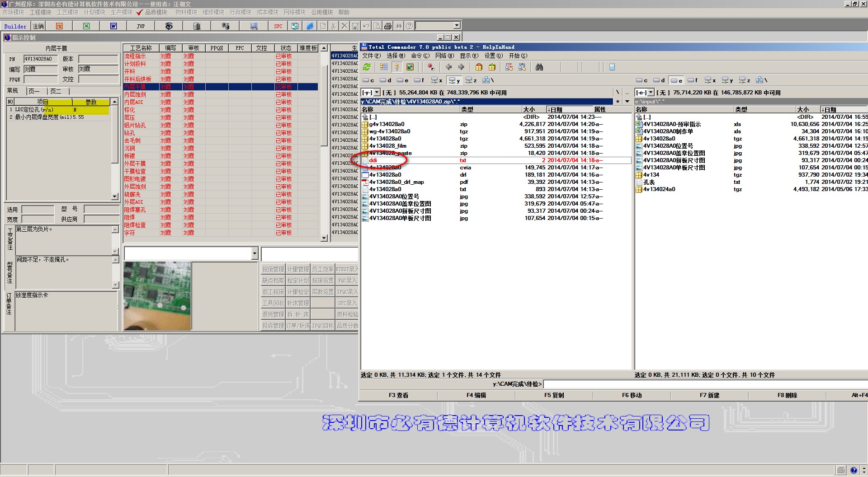Click the floppy disk save icon in main toolbar
Image resolution: width=868 pixels, height=477 pixels.
(x=355, y=26)
